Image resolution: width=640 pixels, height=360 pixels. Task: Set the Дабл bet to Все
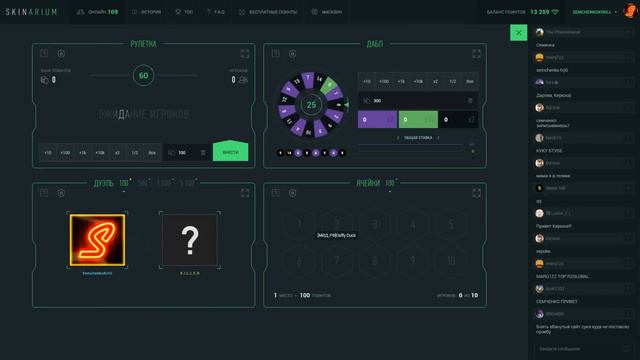click(470, 82)
